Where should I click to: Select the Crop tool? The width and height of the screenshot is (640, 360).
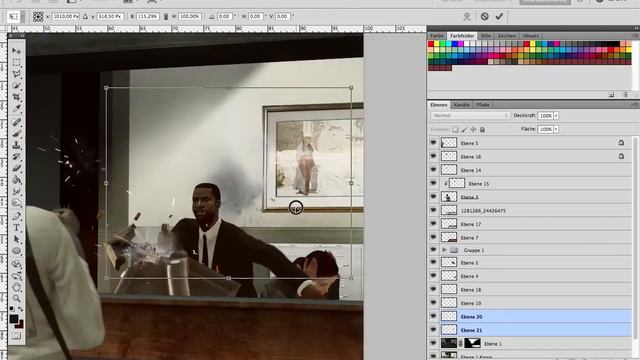[x=16, y=97]
